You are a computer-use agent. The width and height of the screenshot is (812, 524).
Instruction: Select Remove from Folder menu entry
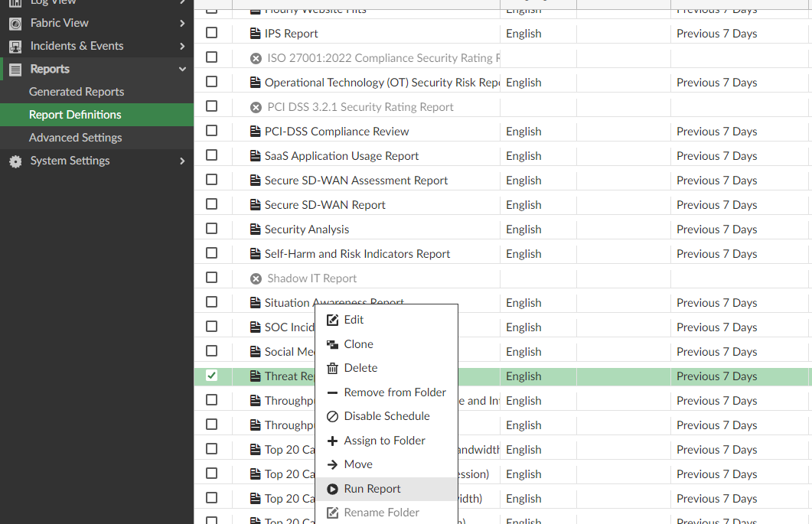coord(386,392)
